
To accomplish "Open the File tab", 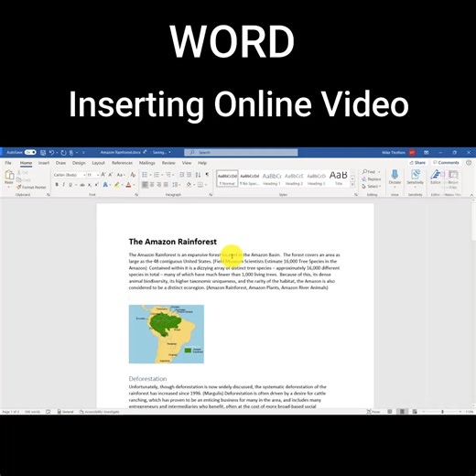I will pyautogui.click(x=8, y=163).
